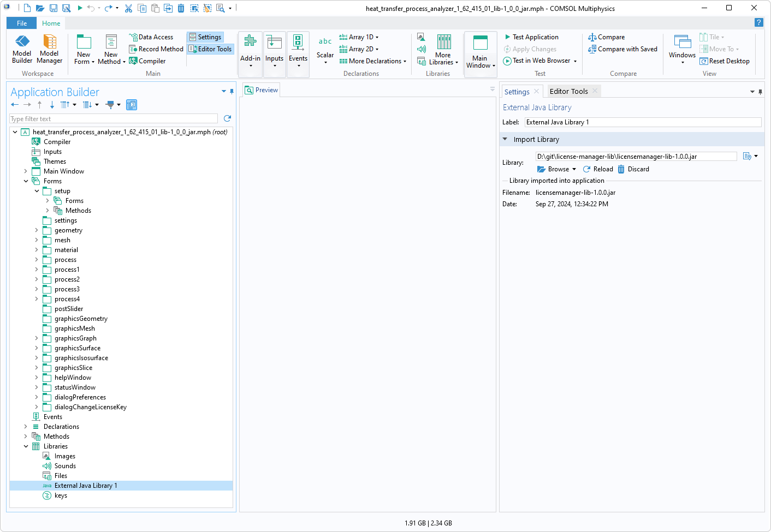Select the Sounds item under Libraries
This screenshot has height=532, width=771.
coord(65,466)
